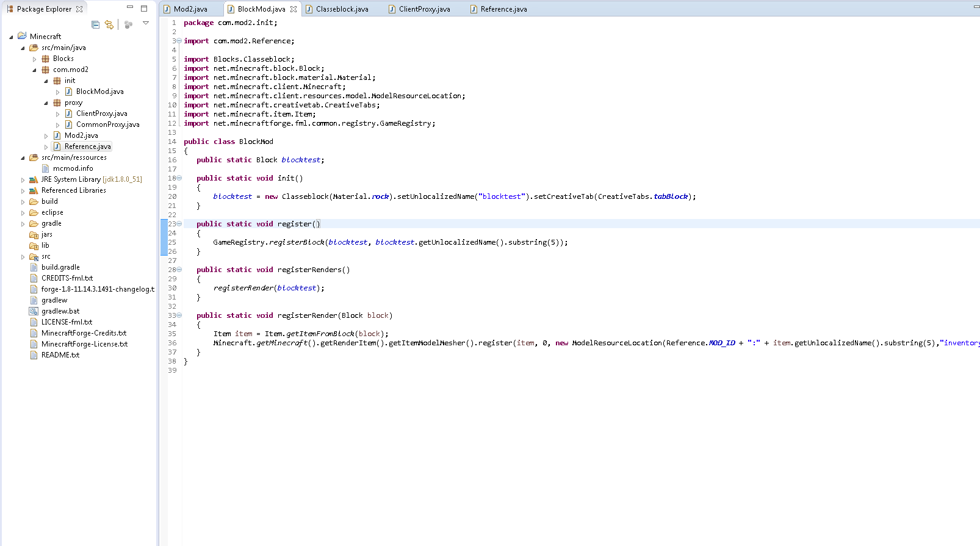
Task: Click the mcmod.info file icon
Action: [x=45, y=168]
